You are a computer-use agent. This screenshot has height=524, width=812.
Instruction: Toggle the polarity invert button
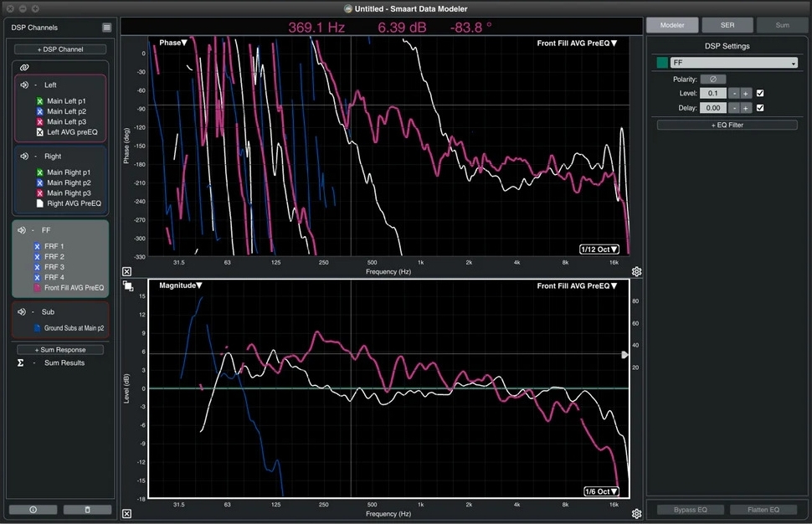coord(713,80)
